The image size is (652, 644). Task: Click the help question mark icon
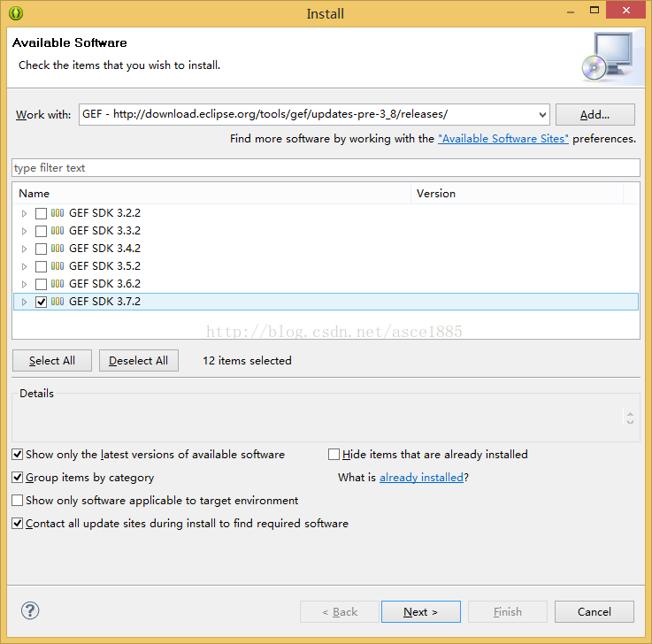tap(30, 610)
